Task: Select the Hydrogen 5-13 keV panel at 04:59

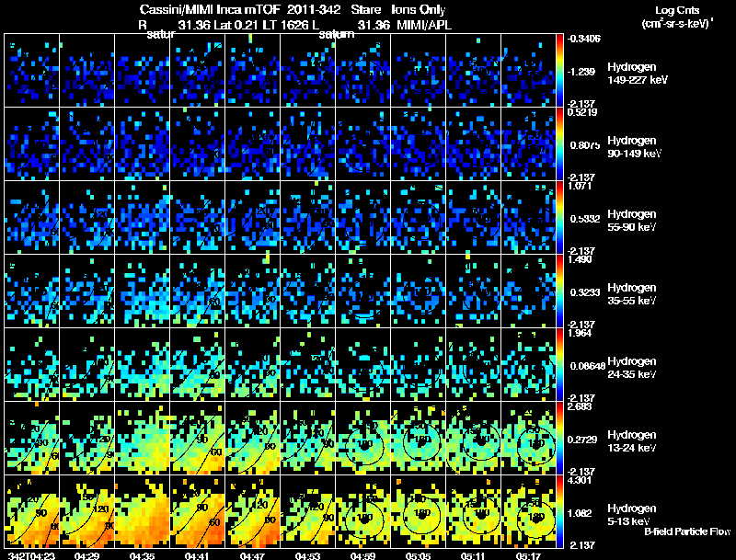Action: coord(362,512)
